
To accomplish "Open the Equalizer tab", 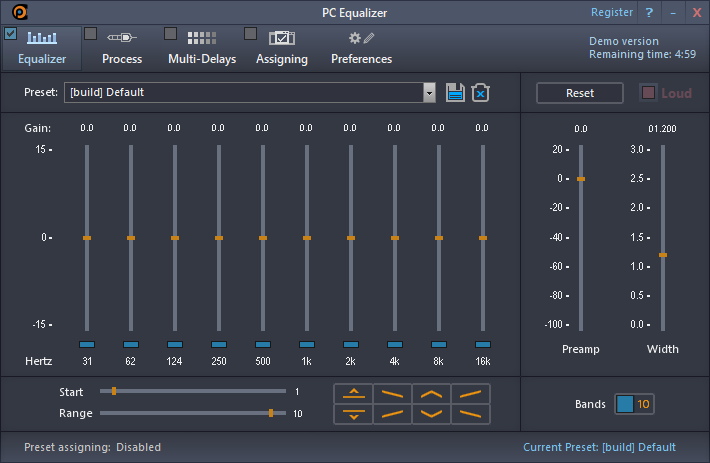I will coord(42,48).
